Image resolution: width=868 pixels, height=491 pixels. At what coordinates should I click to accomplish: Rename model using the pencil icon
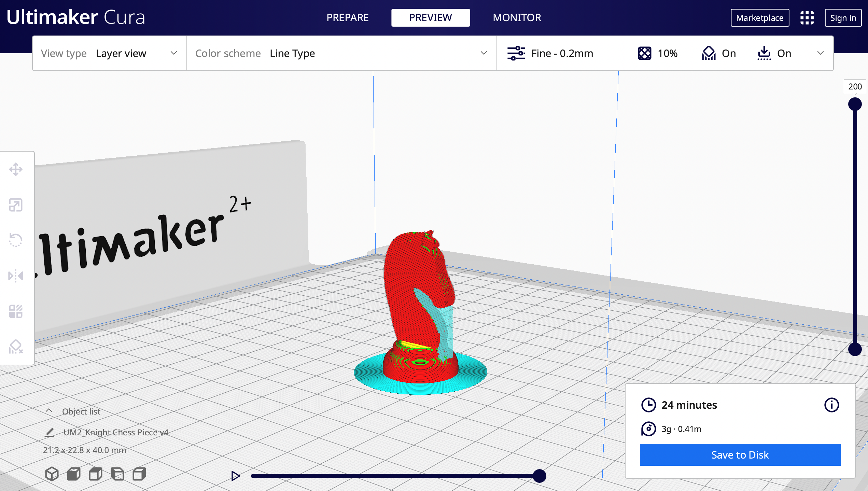[50, 432]
